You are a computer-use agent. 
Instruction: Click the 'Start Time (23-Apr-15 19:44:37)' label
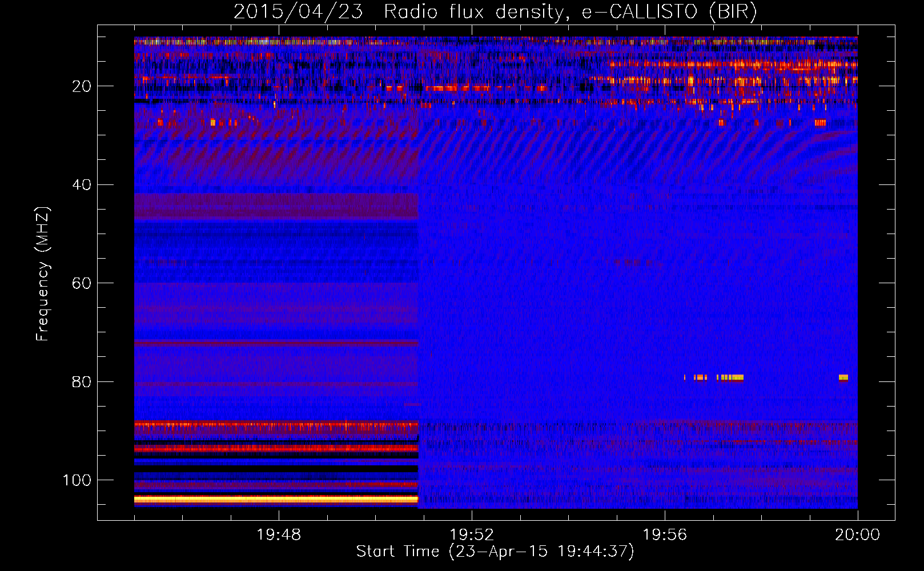point(495,552)
